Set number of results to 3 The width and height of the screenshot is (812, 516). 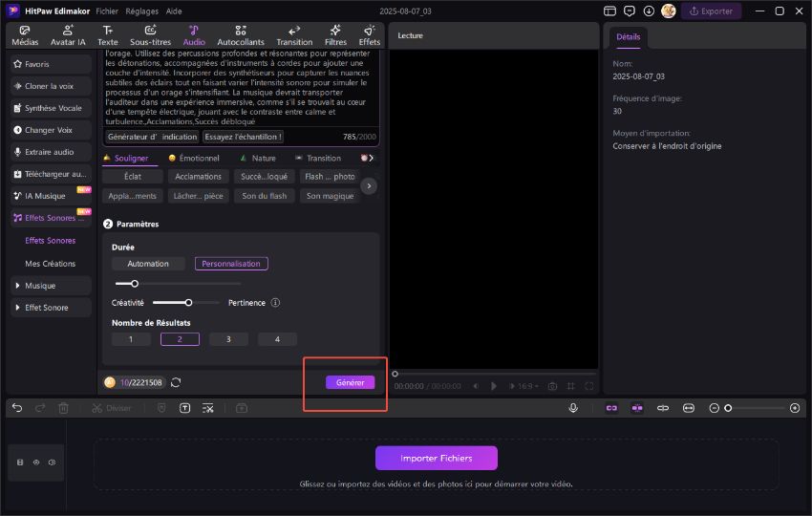point(228,339)
